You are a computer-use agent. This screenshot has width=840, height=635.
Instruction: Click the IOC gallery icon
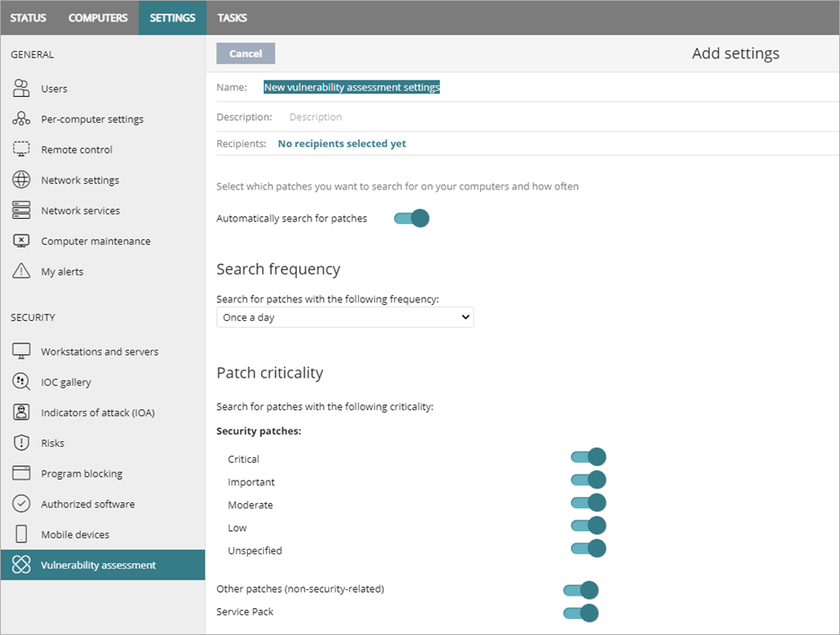coord(20,381)
